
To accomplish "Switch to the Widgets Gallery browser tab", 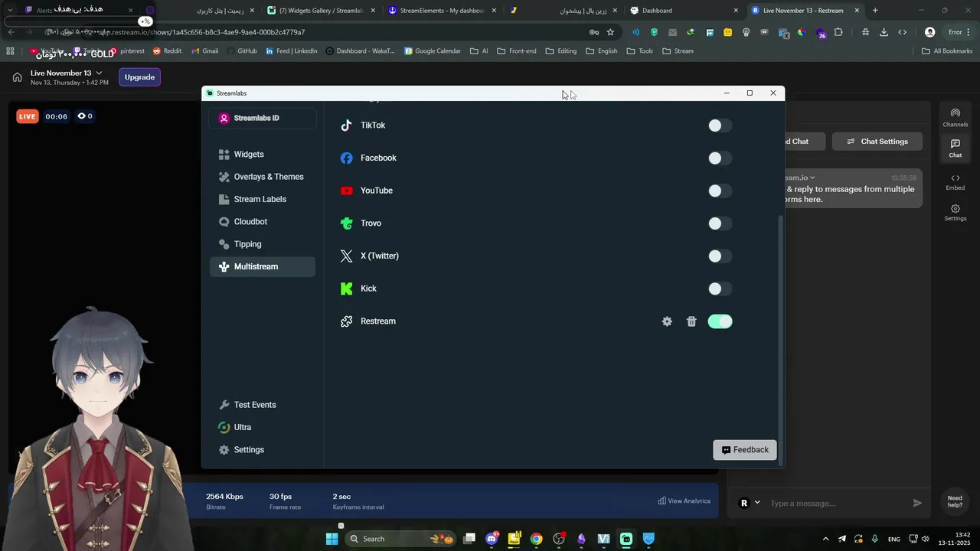I will pos(319,11).
